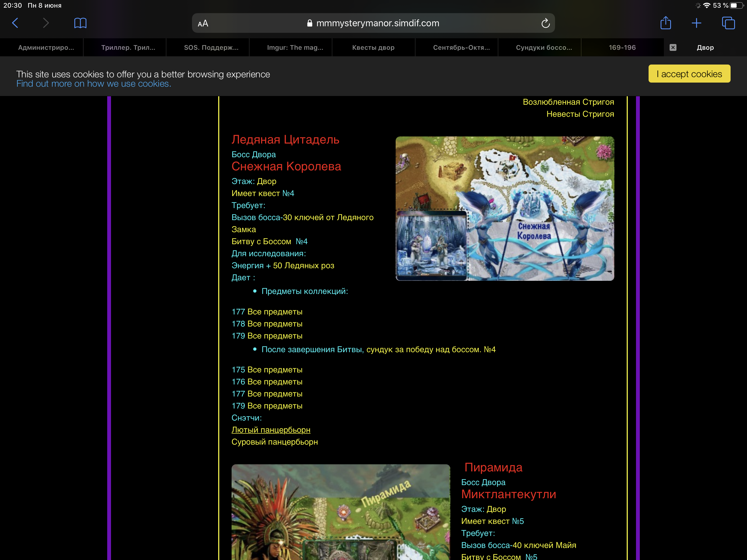747x560 pixels.
Task: Tap the 20:30 clock in status bar
Action: point(13,5)
